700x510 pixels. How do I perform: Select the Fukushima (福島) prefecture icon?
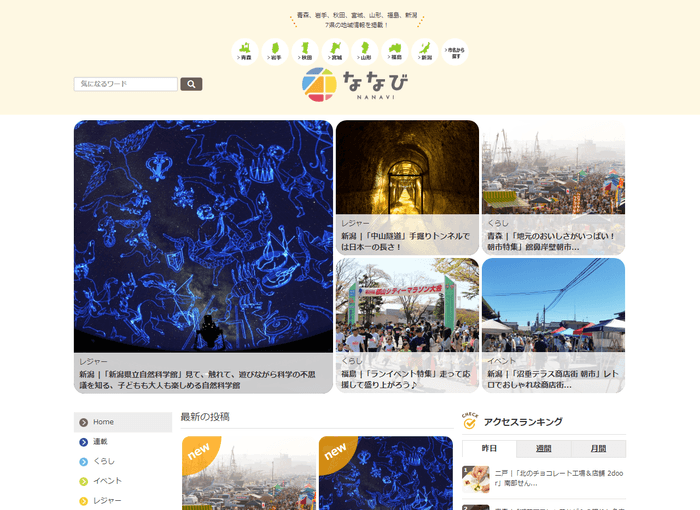[x=395, y=52]
